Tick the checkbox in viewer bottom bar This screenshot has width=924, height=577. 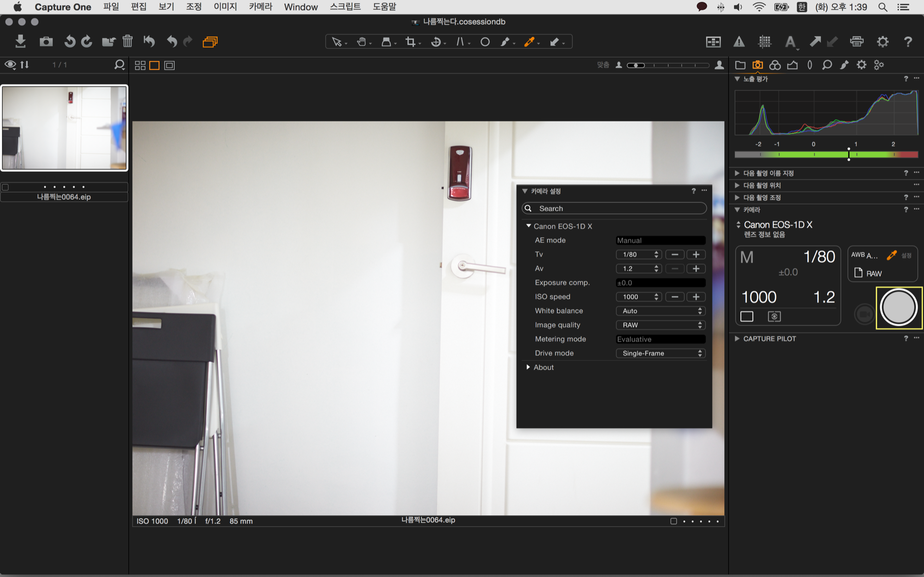click(673, 521)
